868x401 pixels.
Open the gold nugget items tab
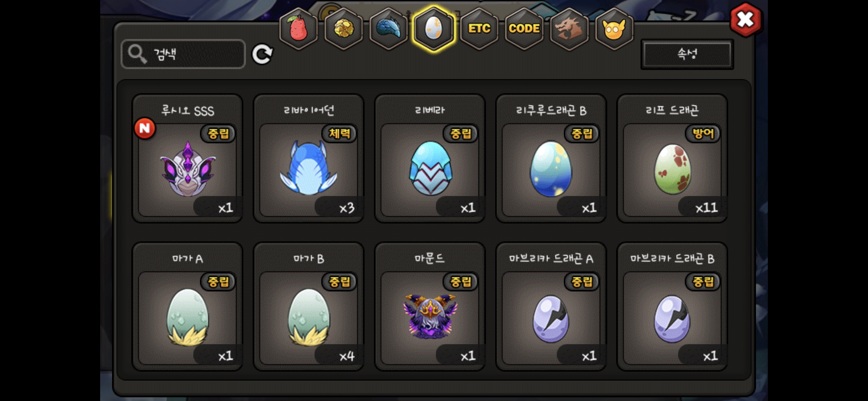344,29
